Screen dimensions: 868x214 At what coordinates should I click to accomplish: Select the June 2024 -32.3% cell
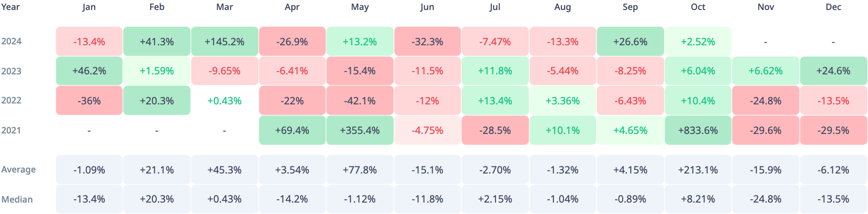click(427, 41)
